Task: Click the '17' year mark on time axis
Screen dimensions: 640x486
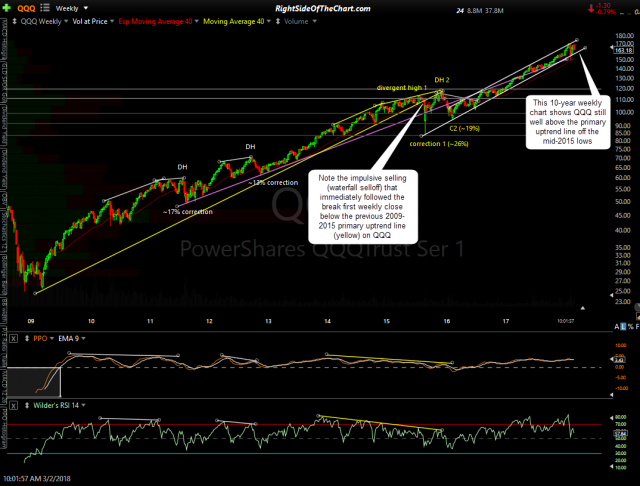Action: pos(506,321)
